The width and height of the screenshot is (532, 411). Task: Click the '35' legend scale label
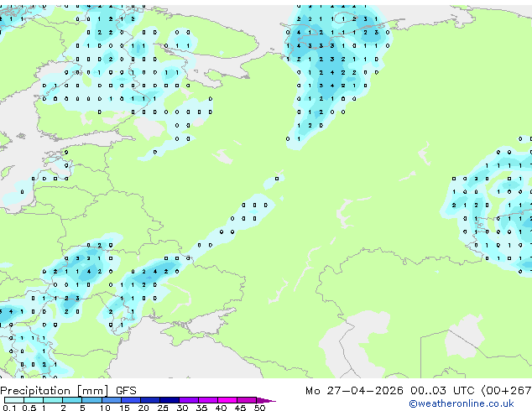pos(201,408)
